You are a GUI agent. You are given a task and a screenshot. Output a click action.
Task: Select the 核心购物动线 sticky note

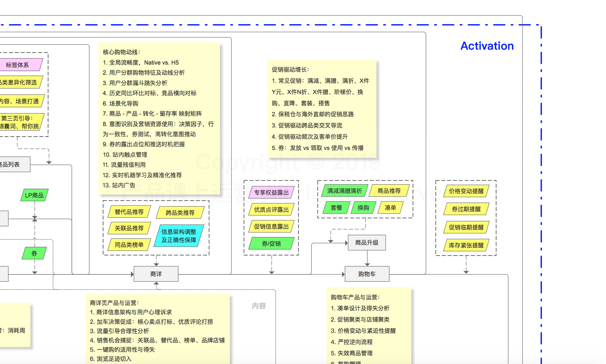pos(159,118)
